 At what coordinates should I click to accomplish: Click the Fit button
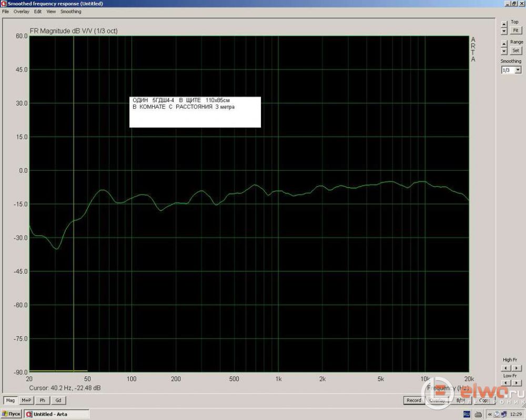[515, 31]
